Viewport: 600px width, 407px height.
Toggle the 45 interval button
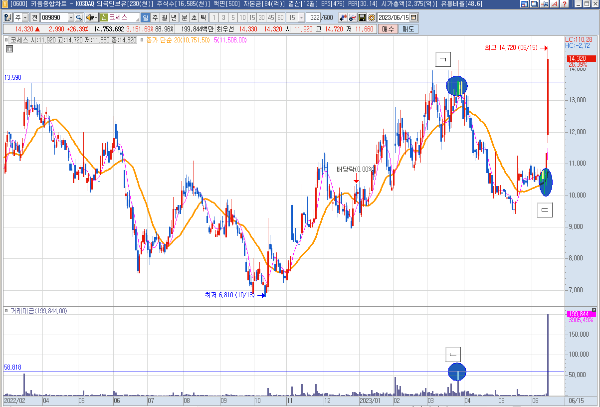point(271,18)
